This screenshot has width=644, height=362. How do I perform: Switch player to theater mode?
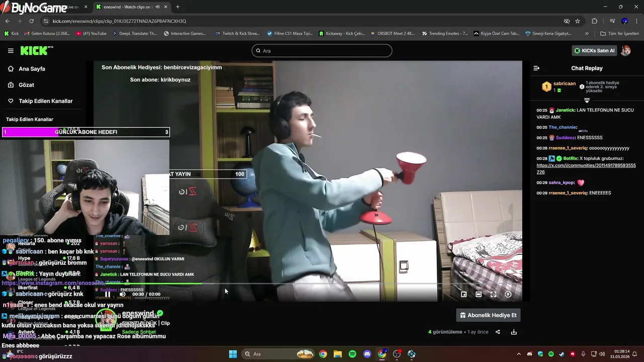pyautogui.click(x=478, y=294)
